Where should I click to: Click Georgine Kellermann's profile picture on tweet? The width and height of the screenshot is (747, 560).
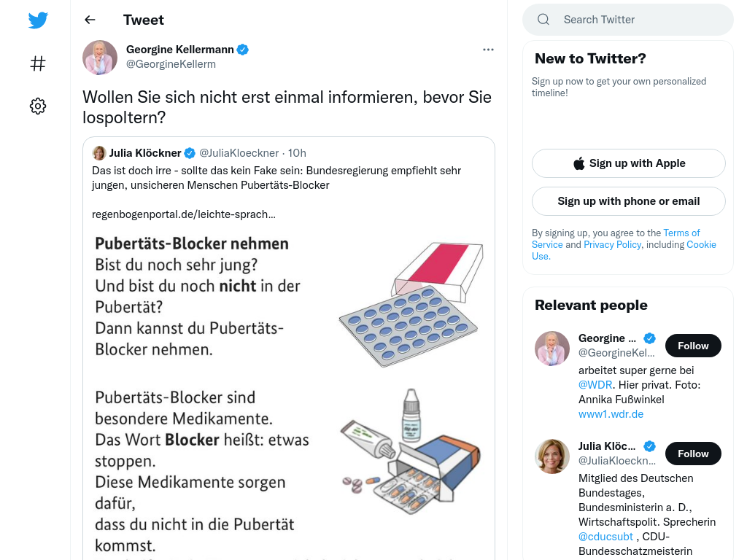coord(99,57)
